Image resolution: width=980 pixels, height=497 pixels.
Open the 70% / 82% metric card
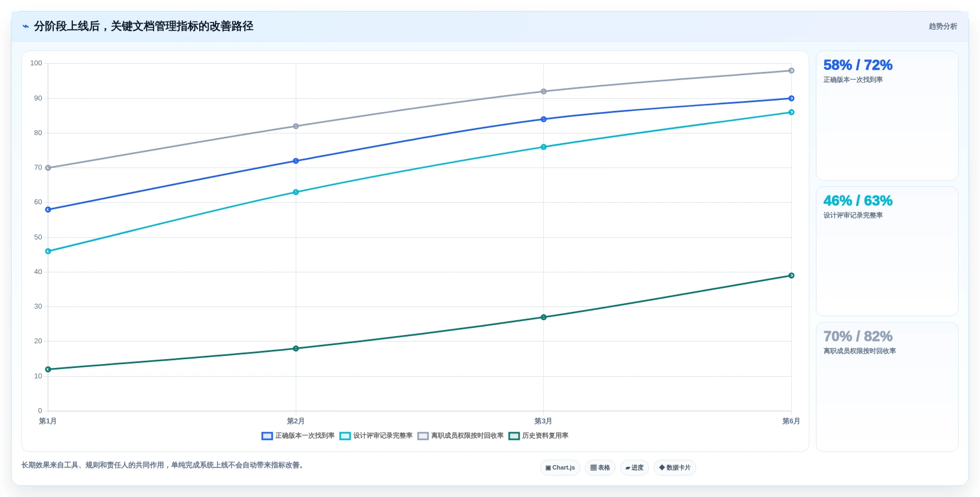tap(887, 387)
